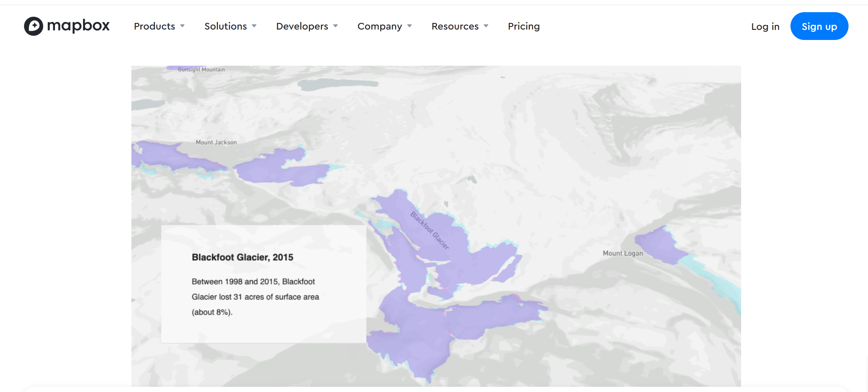Expand the Developers dropdown arrow

coord(335,26)
